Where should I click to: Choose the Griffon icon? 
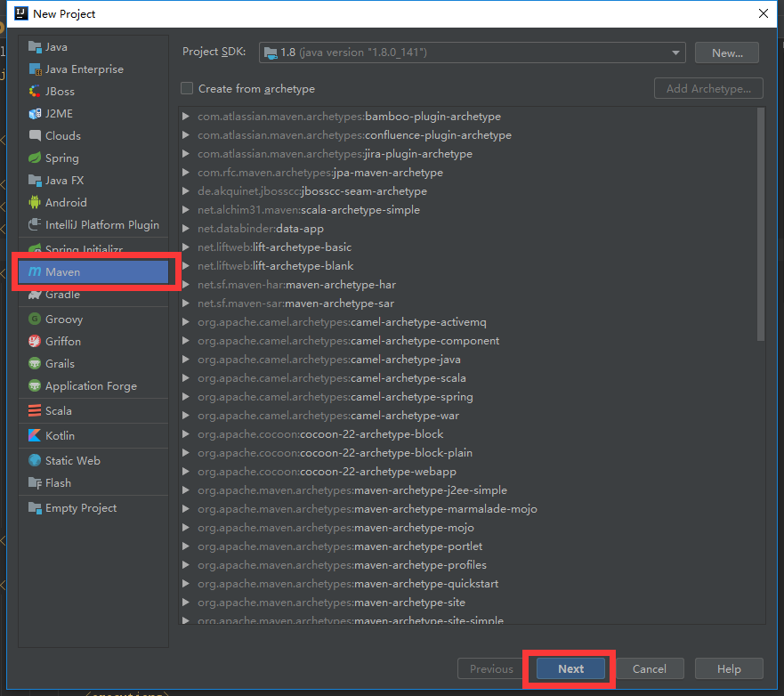(35, 341)
